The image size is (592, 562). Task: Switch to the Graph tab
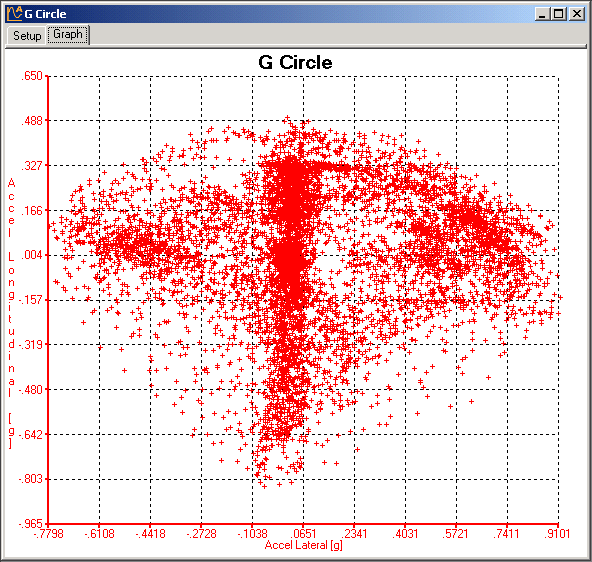coord(68,35)
